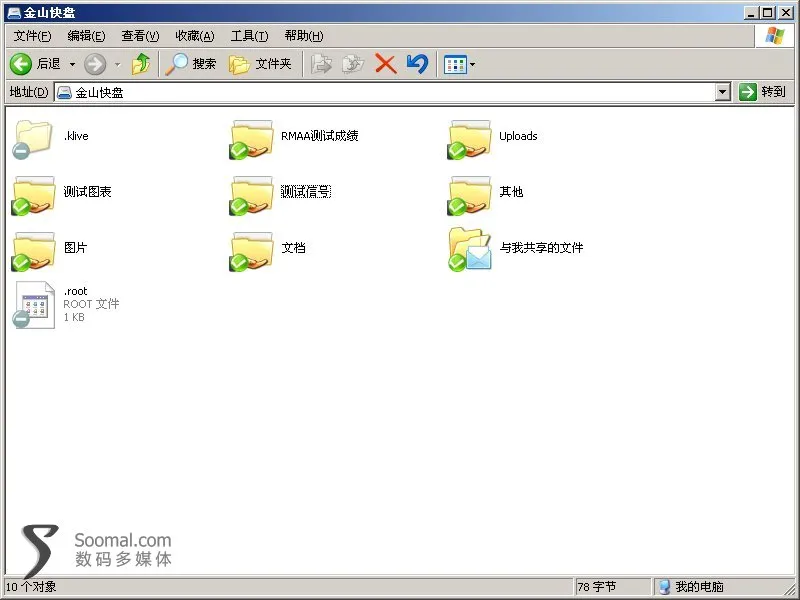Expand the Views dropdown arrow
Image resolution: width=800 pixels, height=600 pixels.
(x=472, y=64)
